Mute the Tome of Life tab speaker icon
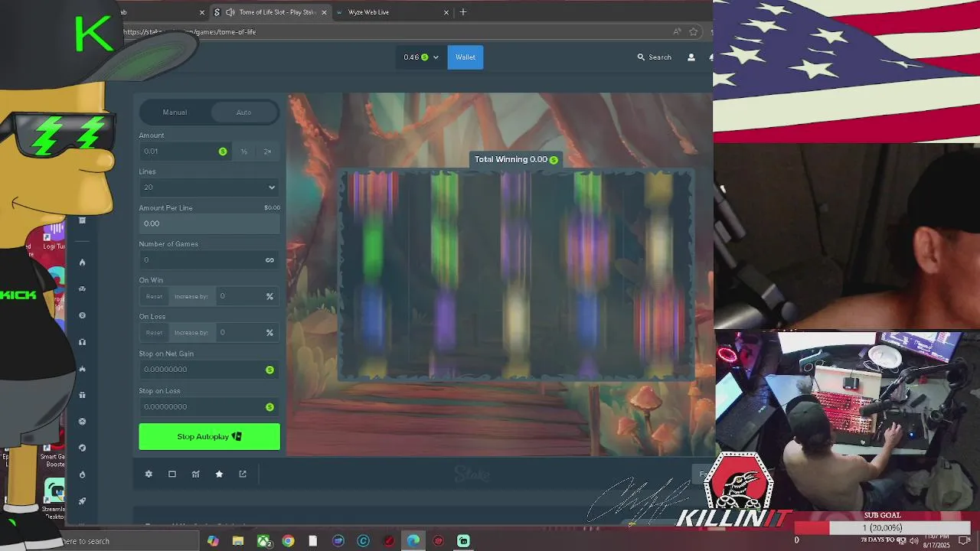The height and width of the screenshot is (551, 980). [230, 12]
